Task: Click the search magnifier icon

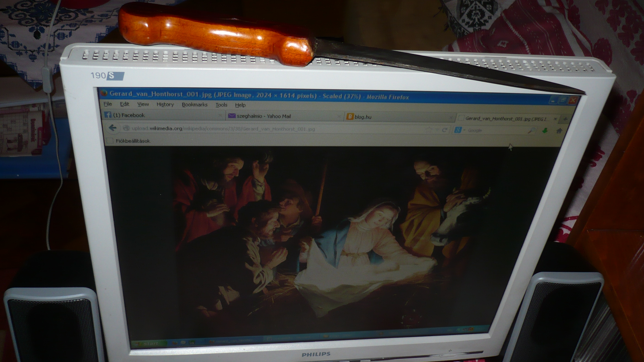Action: [531, 130]
